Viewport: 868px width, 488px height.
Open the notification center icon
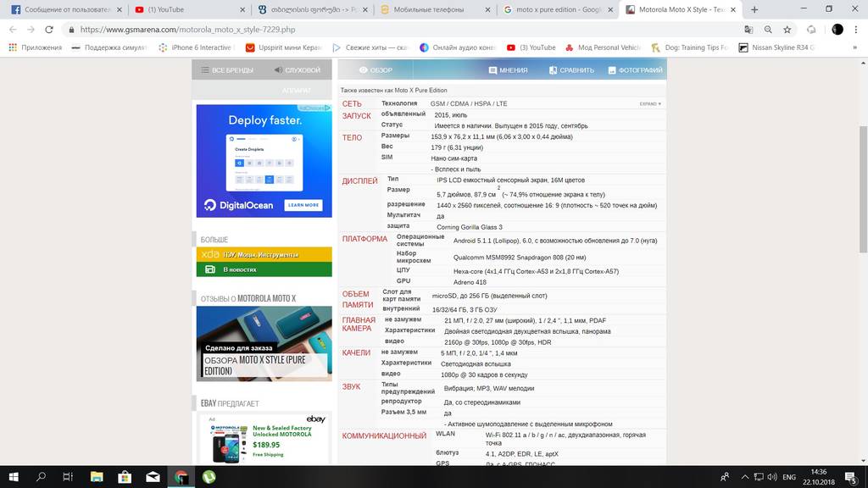coord(851,477)
